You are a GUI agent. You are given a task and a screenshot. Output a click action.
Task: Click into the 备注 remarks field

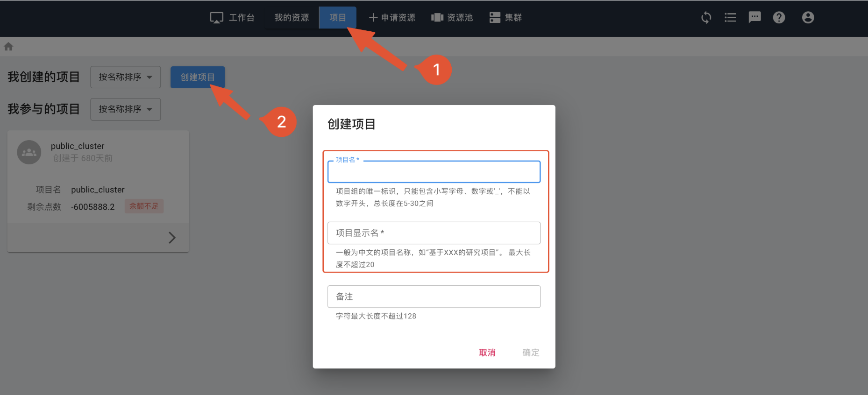pyautogui.click(x=434, y=296)
